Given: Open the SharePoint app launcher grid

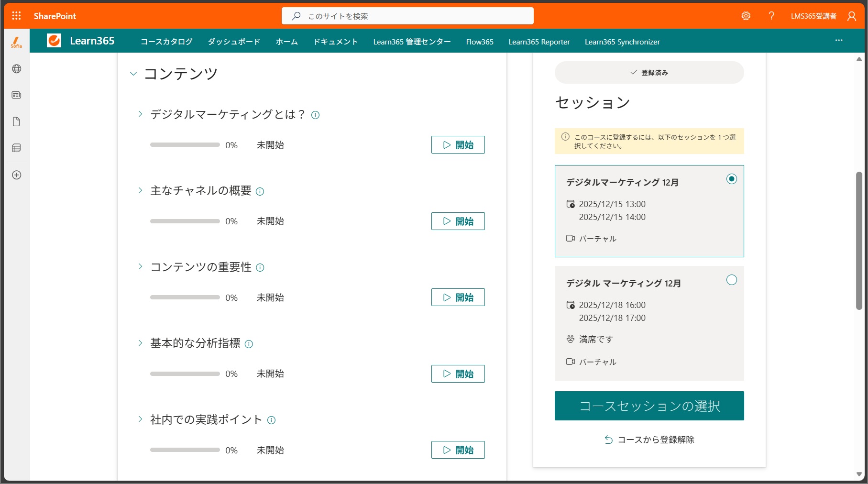Looking at the screenshot, I should (x=16, y=16).
